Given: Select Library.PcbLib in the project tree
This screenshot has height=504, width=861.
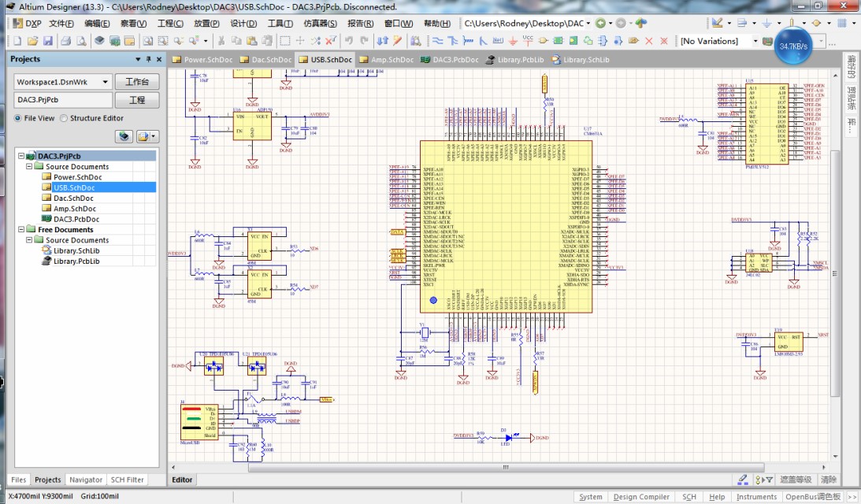Looking at the screenshot, I should pos(76,261).
